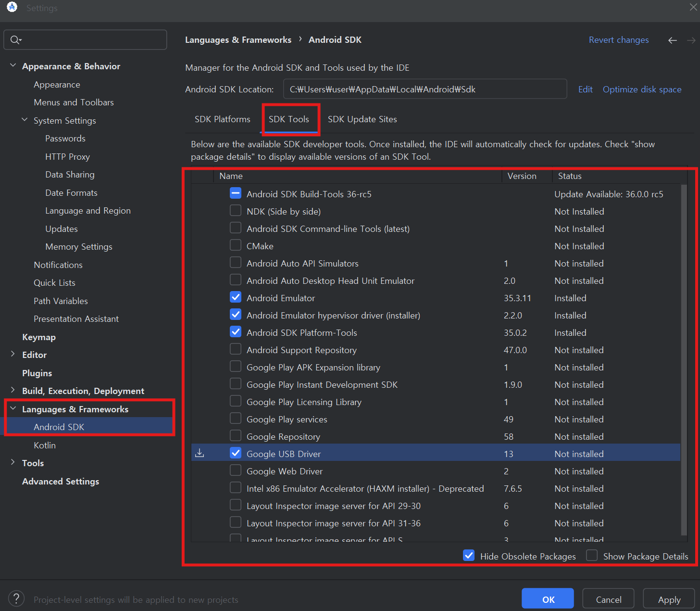This screenshot has width=700, height=611.
Task: Check Android Support Repository checkbox
Action: click(x=236, y=349)
